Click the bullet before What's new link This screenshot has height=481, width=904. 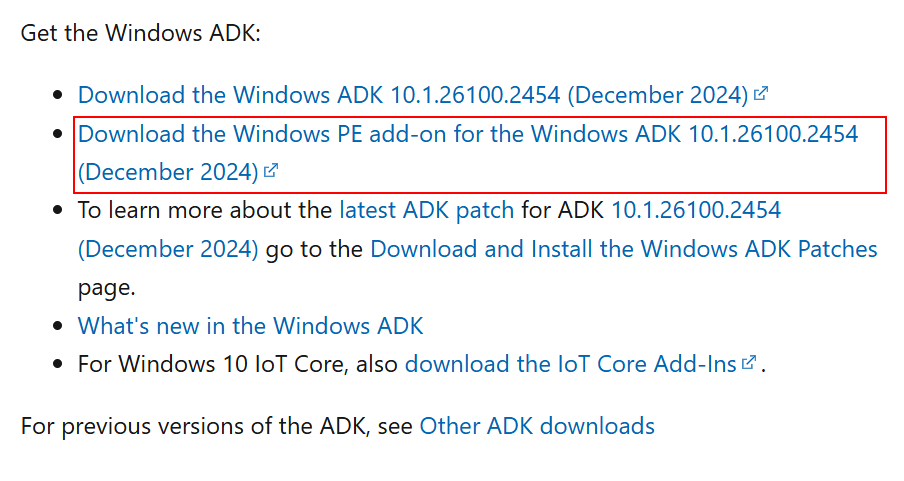58,327
